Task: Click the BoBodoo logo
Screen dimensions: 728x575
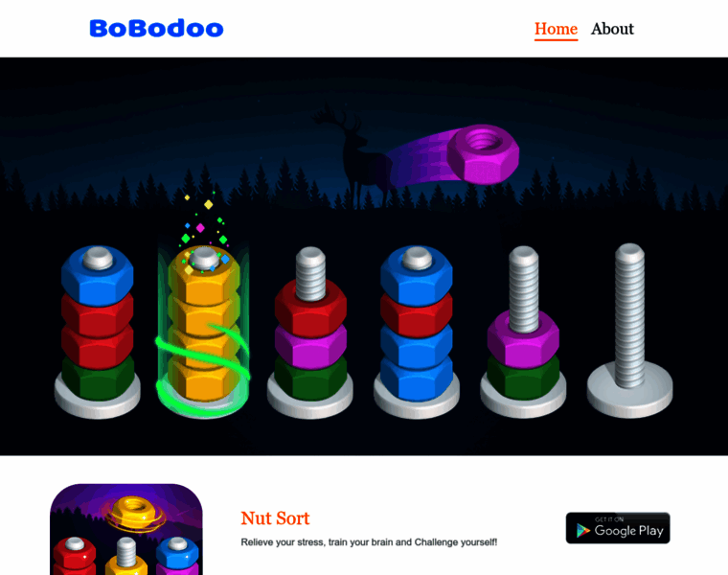Action: click(x=156, y=29)
